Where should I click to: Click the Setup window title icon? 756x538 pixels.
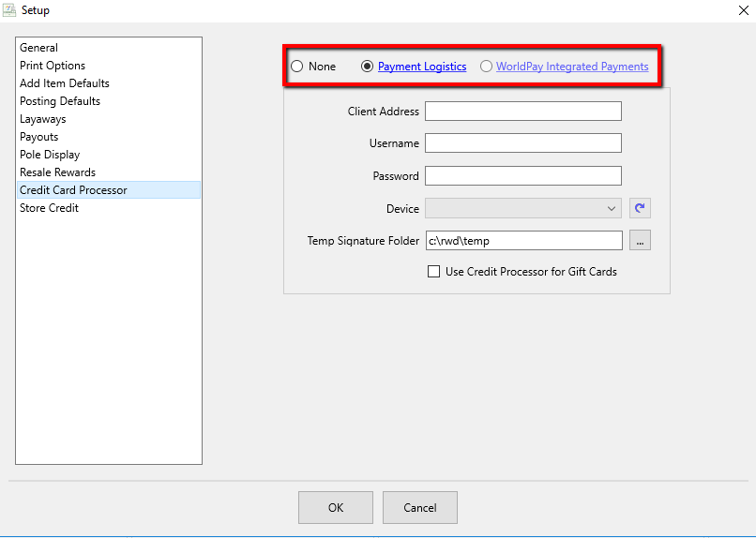[x=9, y=9]
